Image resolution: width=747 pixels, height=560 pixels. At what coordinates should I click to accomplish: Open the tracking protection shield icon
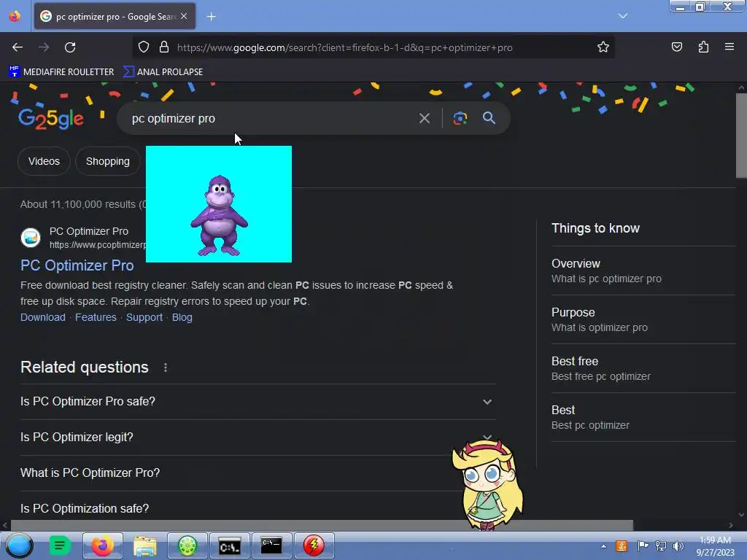point(144,47)
